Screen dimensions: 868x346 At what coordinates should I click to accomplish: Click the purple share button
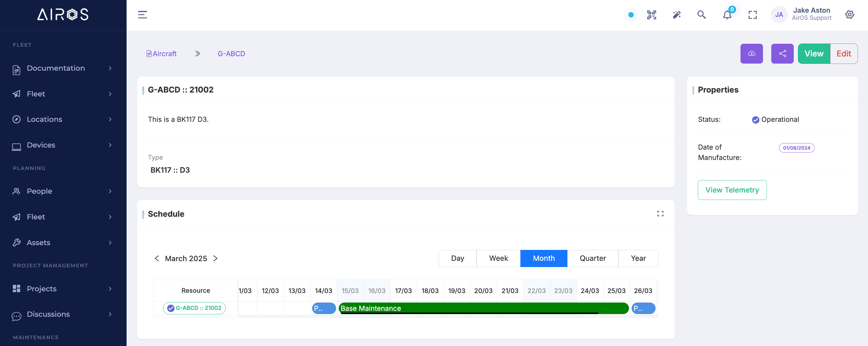coord(782,54)
